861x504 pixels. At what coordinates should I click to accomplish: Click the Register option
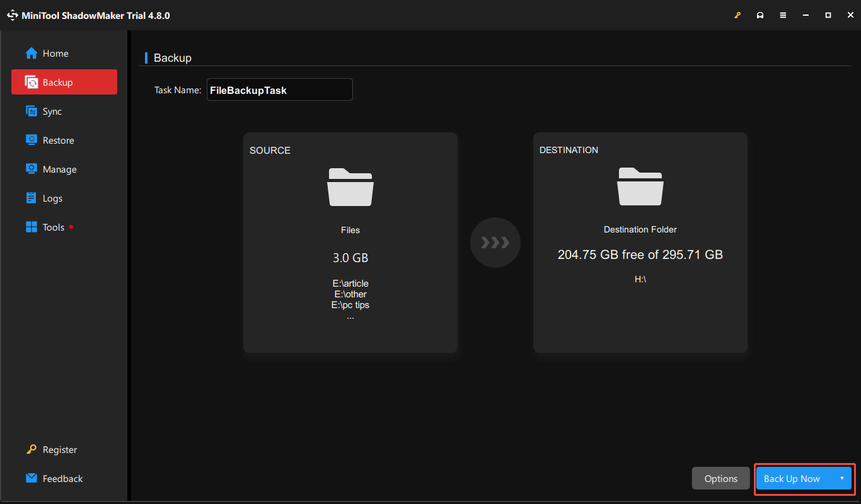pyautogui.click(x=59, y=449)
